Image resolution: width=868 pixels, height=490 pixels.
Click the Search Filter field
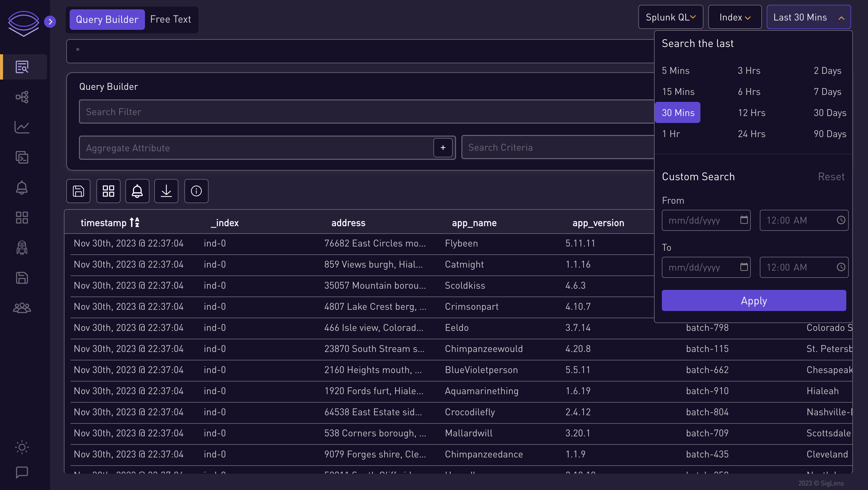(x=366, y=112)
